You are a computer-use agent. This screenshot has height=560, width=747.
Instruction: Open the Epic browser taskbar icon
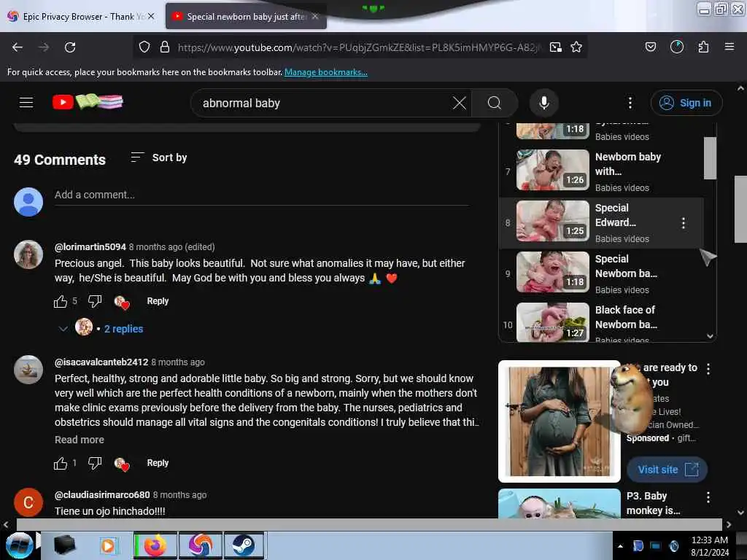click(x=200, y=545)
